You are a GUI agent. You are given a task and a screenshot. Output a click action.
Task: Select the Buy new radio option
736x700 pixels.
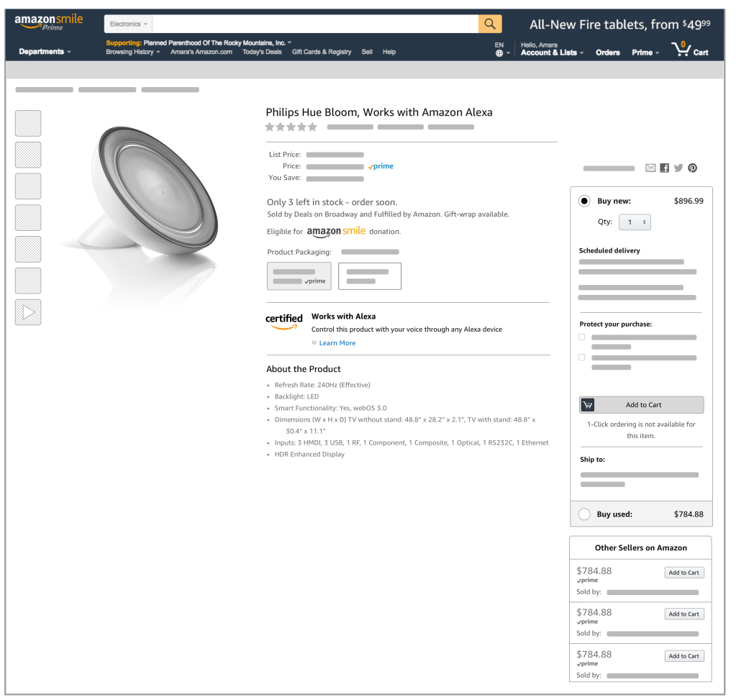click(584, 201)
